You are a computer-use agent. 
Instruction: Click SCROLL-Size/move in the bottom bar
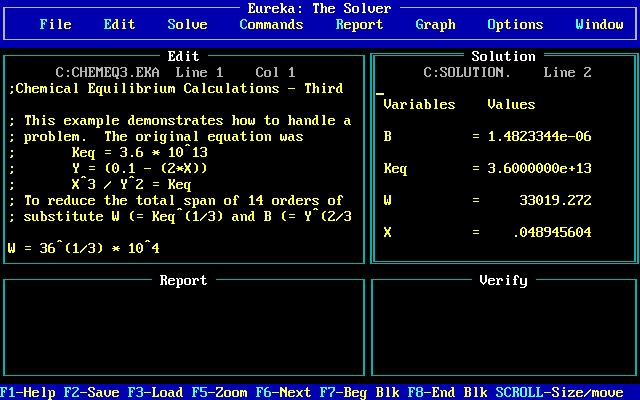[x=560, y=392]
